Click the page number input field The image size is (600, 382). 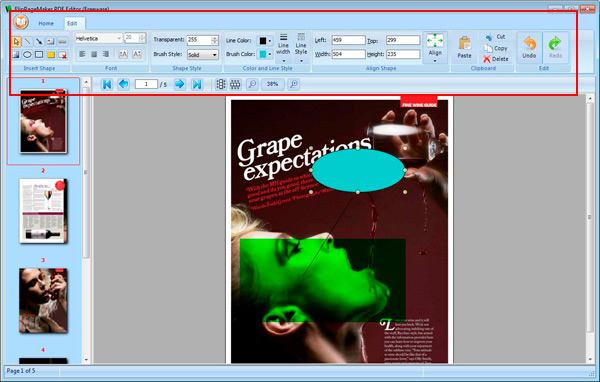coord(146,84)
